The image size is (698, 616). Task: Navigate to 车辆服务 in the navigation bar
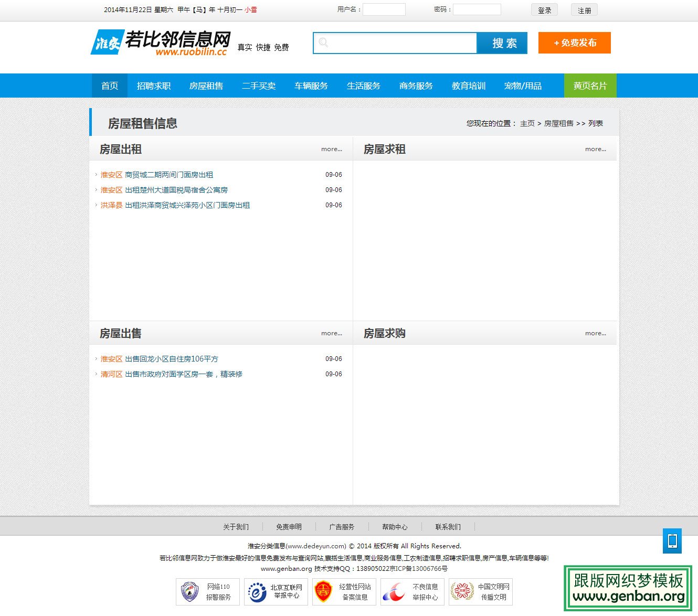(x=311, y=86)
